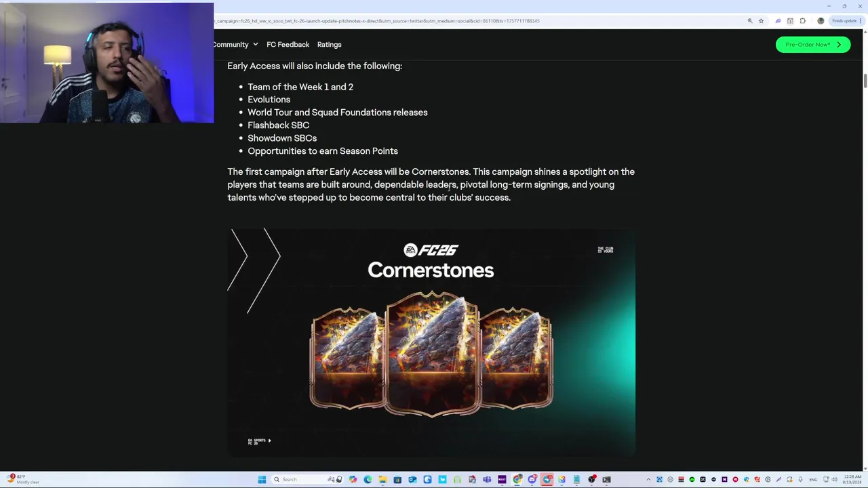Click the green Pre-Order Now button
The image size is (868, 488).
tap(813, 45)
